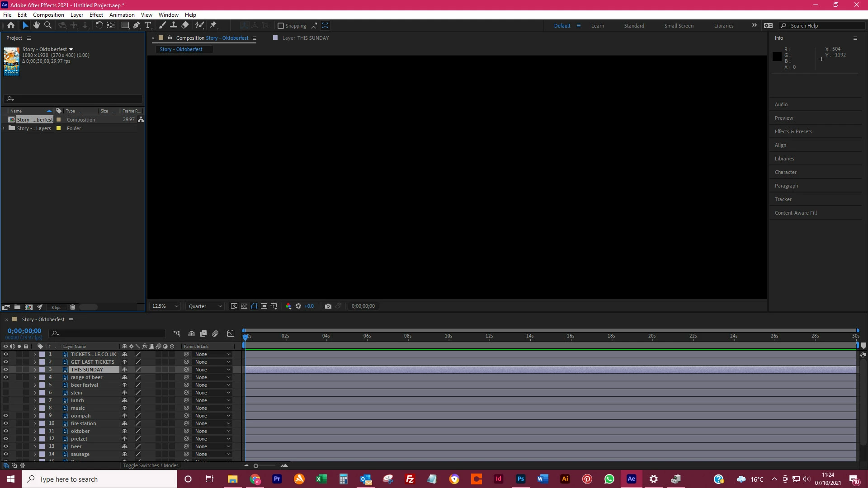Select the Pen tool
868x488 pixels.
tap(136, 25)
